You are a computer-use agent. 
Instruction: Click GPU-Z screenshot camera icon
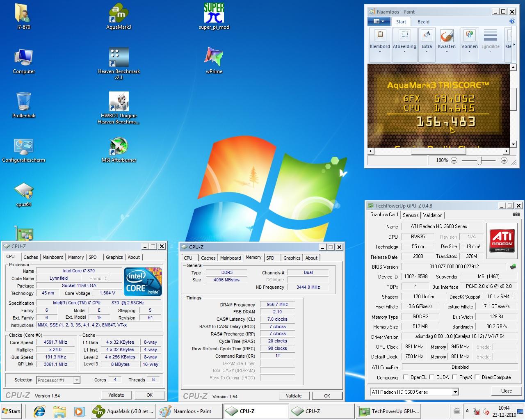[516, 215]
